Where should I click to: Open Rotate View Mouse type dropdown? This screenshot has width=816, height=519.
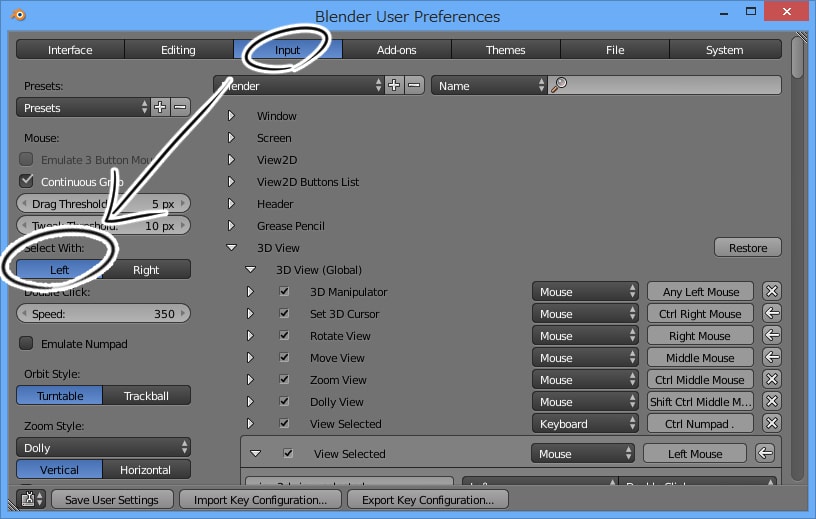585,335
